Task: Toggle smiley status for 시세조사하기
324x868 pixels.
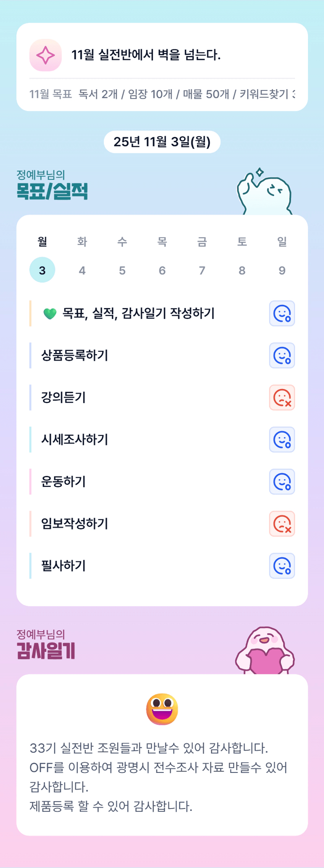Action: pyautogui.click(x=282, y=440)
